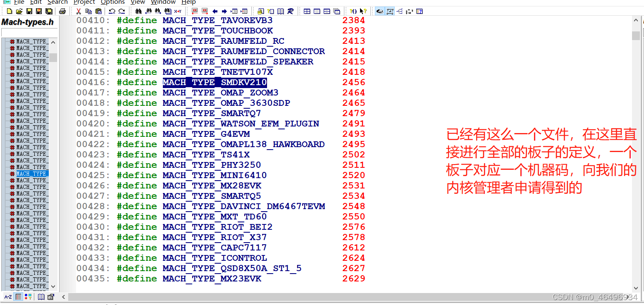Click the Open file folder icon
644x305 pixels.
(19, 11)
